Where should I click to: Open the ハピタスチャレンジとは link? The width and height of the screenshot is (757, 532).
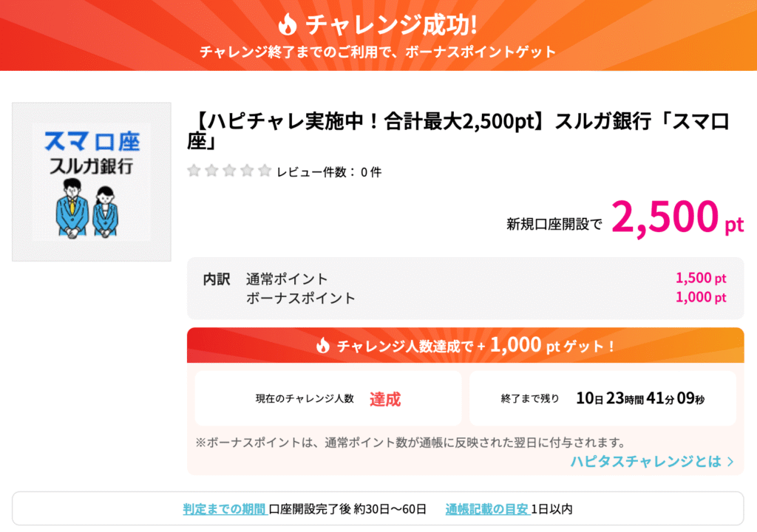[x=652, y=462]
